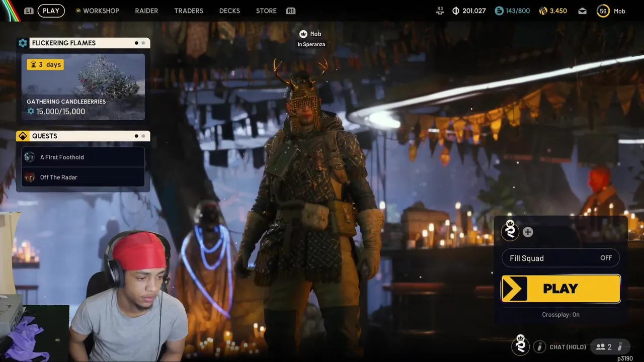Click the crown icon above character
Screen dimensions: 644x362
303,34
